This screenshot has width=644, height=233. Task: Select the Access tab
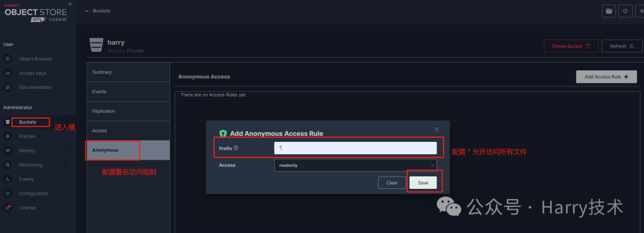[x=128, y=131]
